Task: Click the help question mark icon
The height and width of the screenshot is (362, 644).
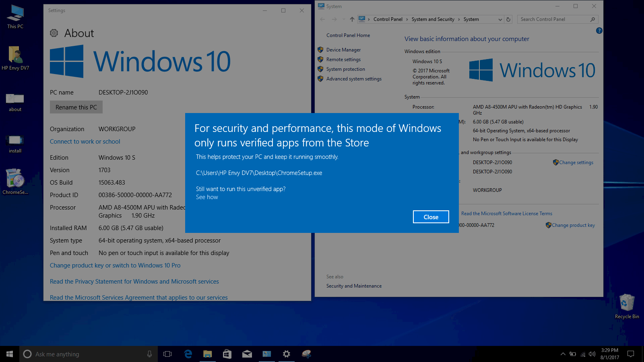Action: coord(599,31)
